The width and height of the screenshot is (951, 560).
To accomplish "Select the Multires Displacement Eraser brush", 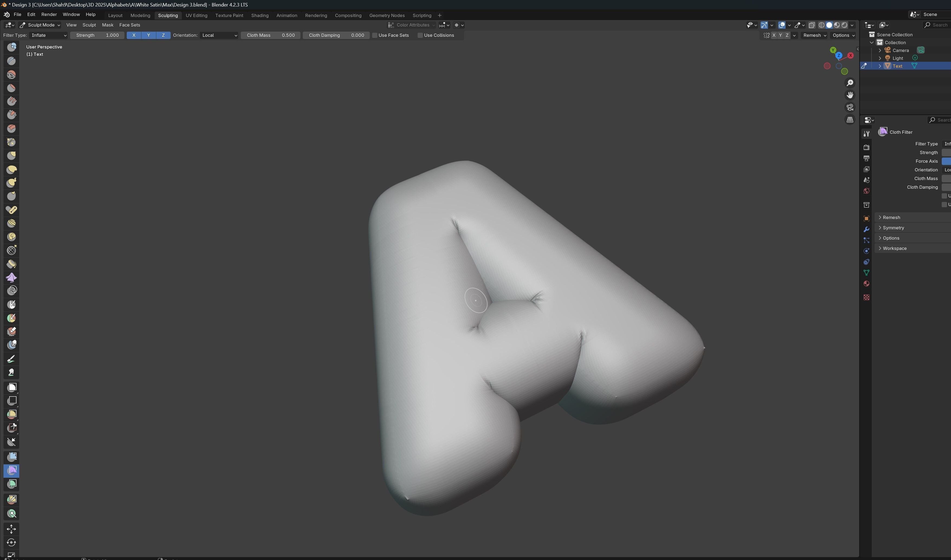I will point(11,332).
